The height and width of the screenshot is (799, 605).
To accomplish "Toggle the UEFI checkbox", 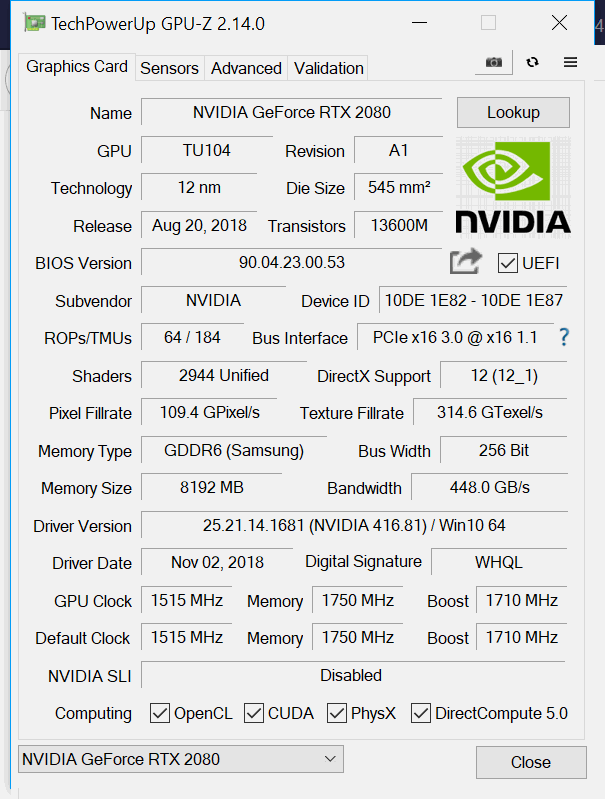I will pos(508,263).
